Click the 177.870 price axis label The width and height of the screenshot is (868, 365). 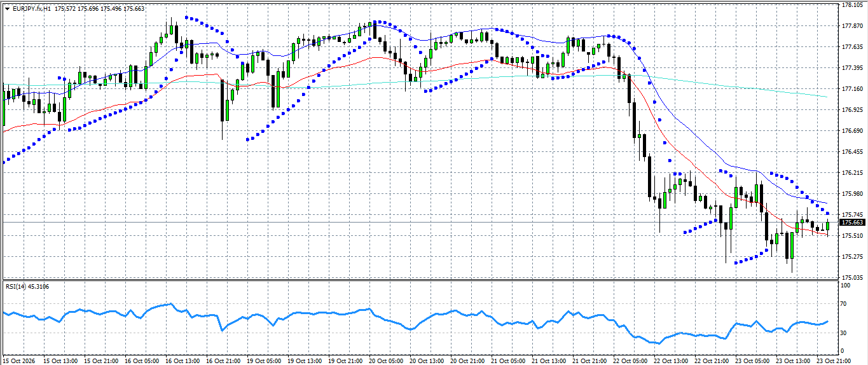851,26
